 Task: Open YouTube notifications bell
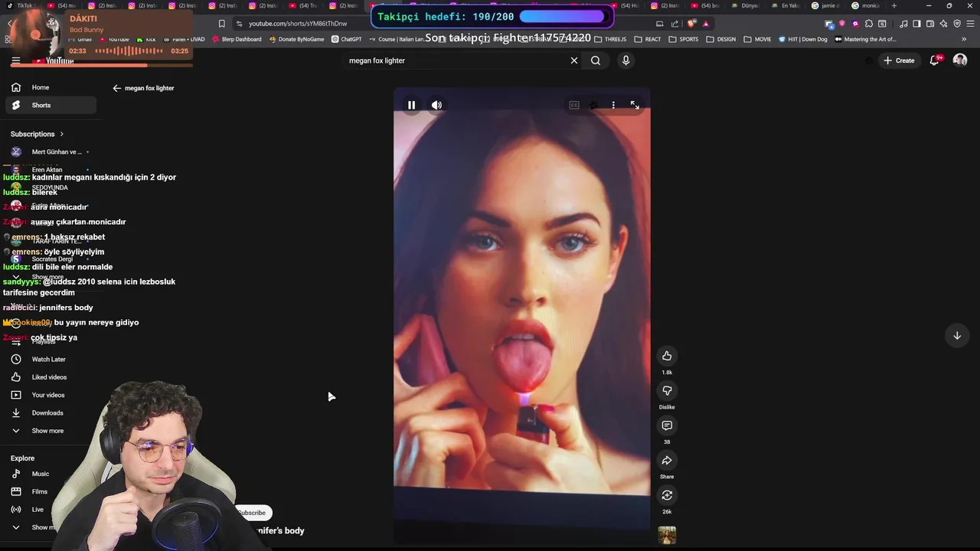(935, 60)
